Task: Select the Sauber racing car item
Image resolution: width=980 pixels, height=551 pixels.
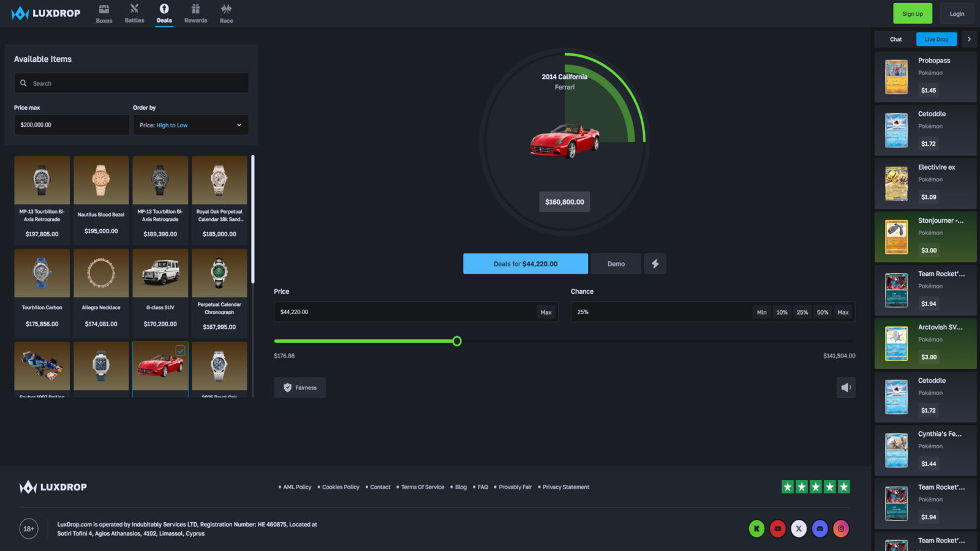Action: 42,370
